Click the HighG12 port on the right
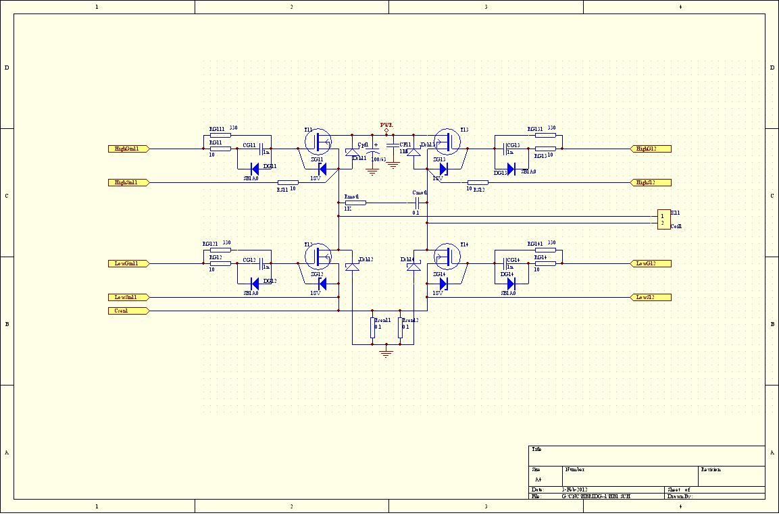This screenshot has width=779, height=532. [x=651, y=149]
